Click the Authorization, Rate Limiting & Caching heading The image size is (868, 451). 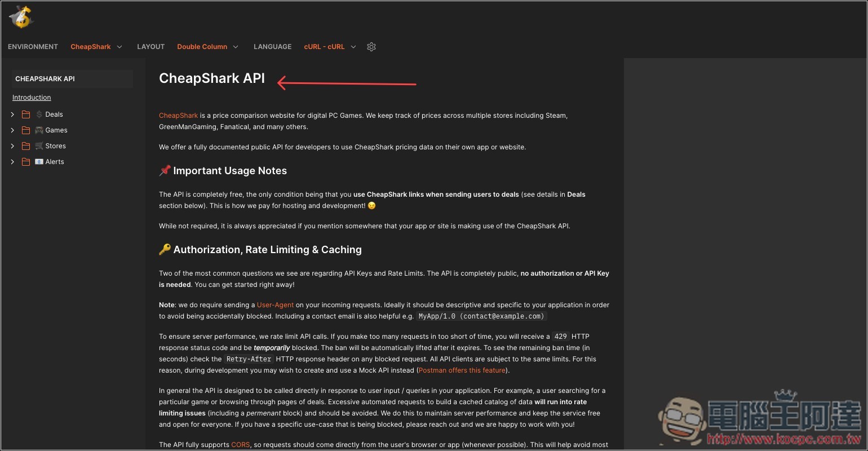[260, 250]
